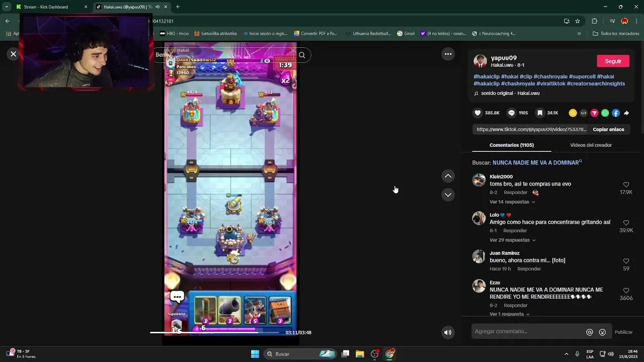Expand Ver 14 respuestas

click(512, 202)
